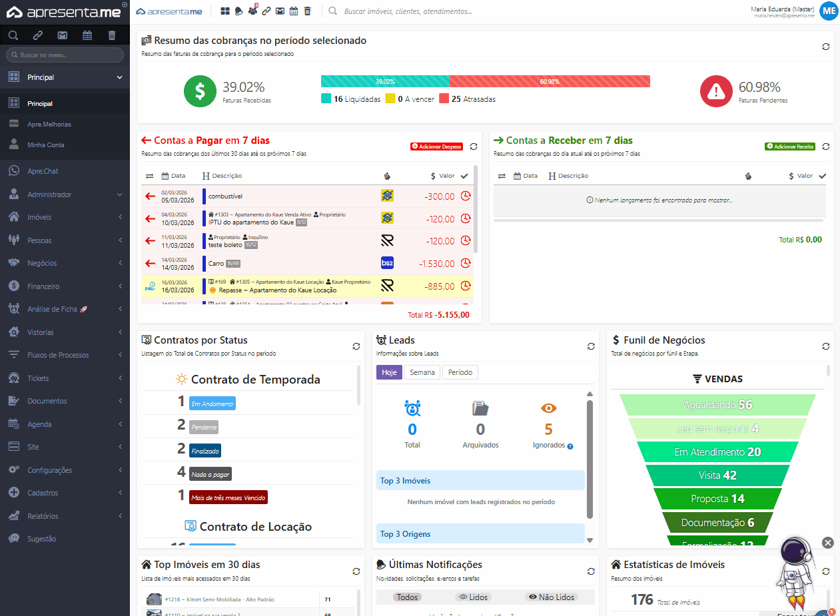The height and width of the screenshot is (616, 840).
Task: Filter notifications by Lidos
Action: point(473,597)
